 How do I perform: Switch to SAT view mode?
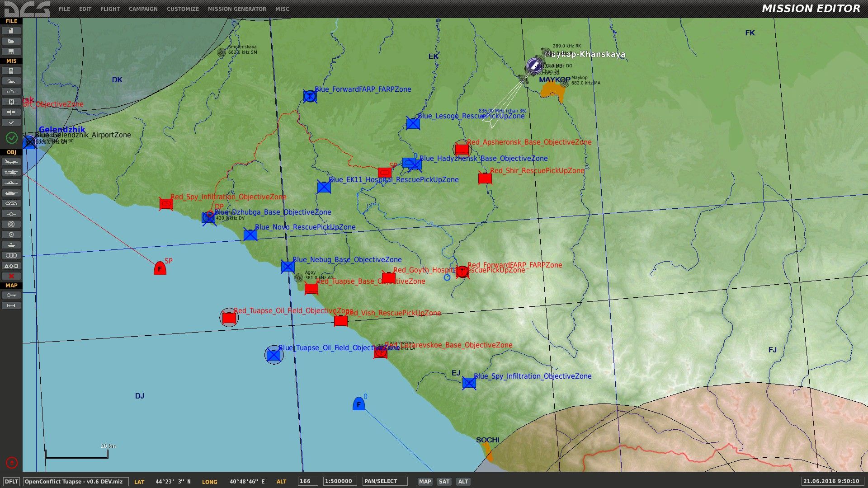click(x=444, y=482)
